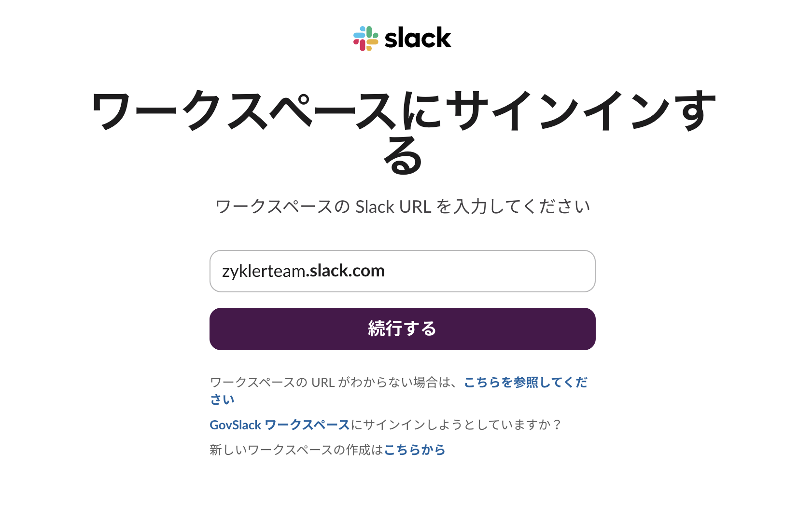Click the ワークスペースにサインインす heading first line
The width and height of the screenshot is (812, 521).
click(x=402, y=111)
